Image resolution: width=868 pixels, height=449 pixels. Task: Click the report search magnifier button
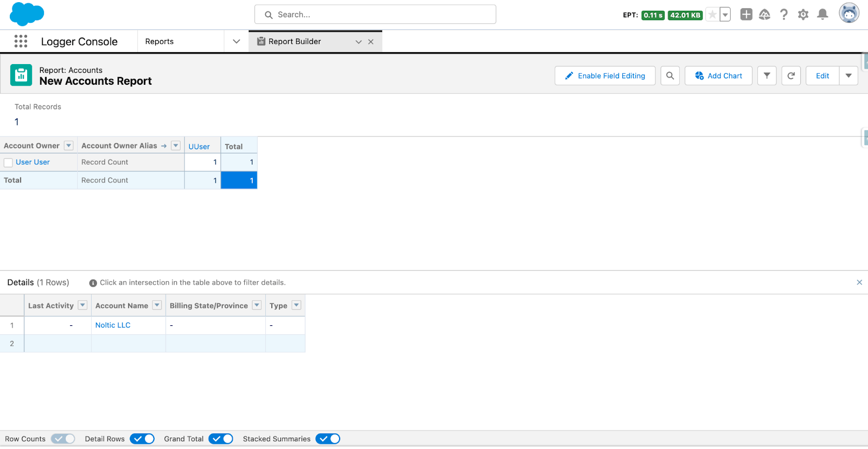click(670, 76)
